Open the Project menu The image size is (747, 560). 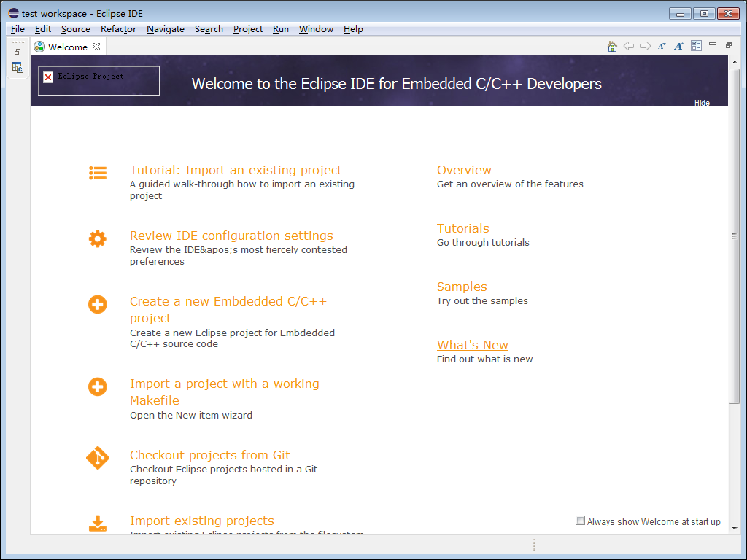click(x=248, y=29)
